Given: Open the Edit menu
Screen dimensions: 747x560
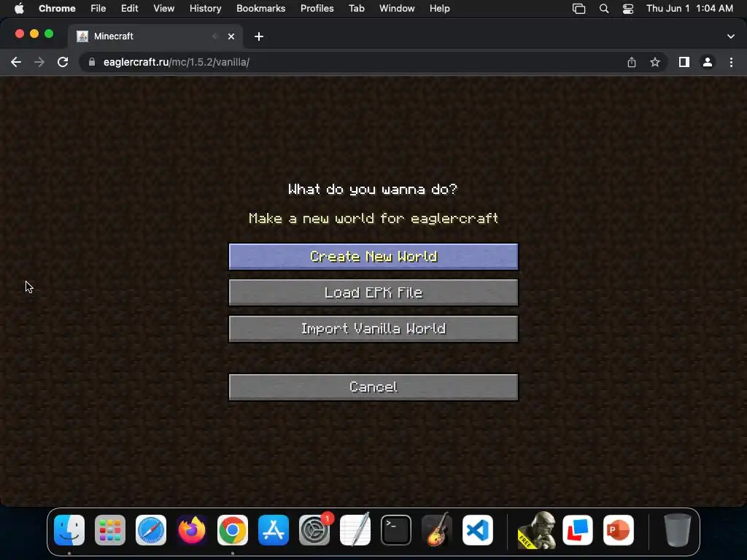Looking at the screenshot, I should pos(130,9).
